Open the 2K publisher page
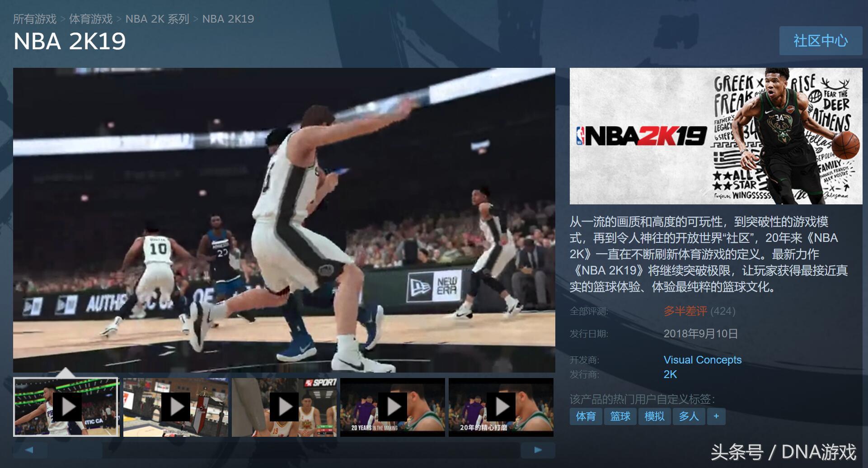 (669, 375)
